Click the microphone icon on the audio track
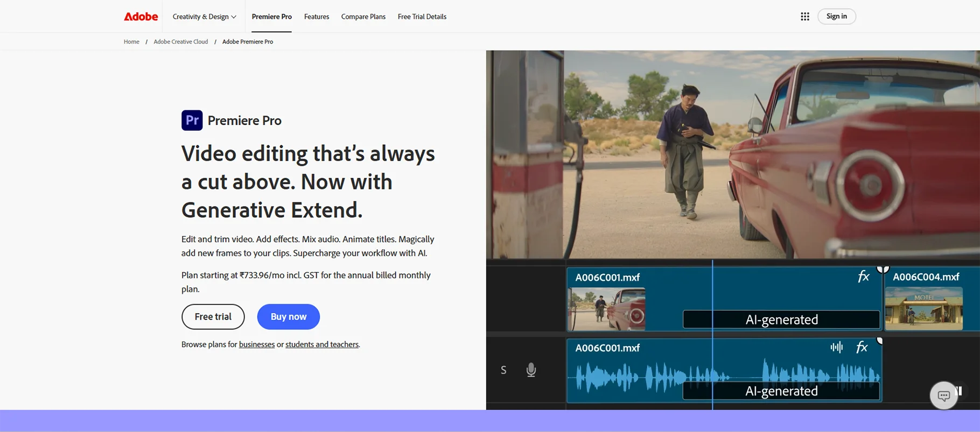 [x=531, y=370]
